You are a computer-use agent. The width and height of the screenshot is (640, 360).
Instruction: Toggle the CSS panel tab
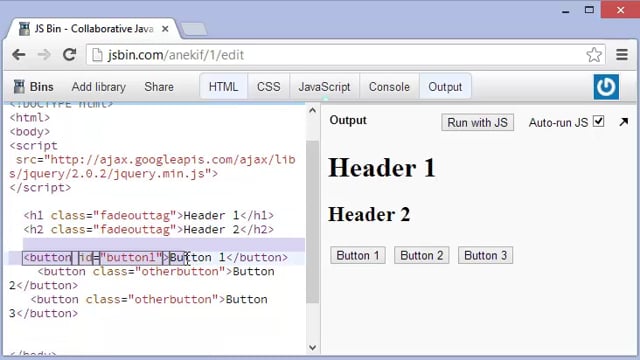[x=269, y=87]
